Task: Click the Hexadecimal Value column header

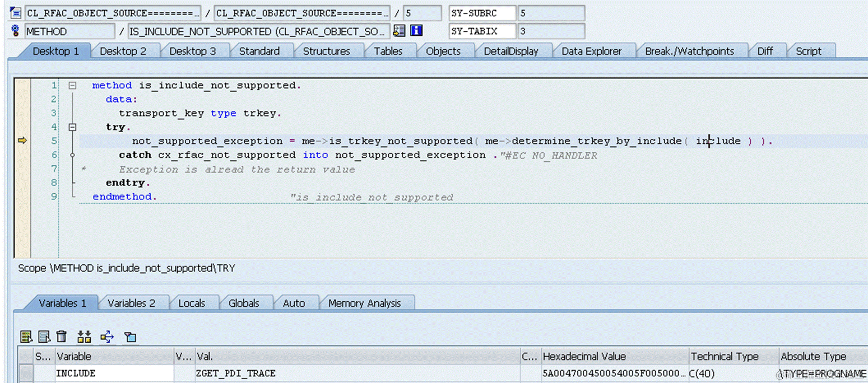Action: 615,357
